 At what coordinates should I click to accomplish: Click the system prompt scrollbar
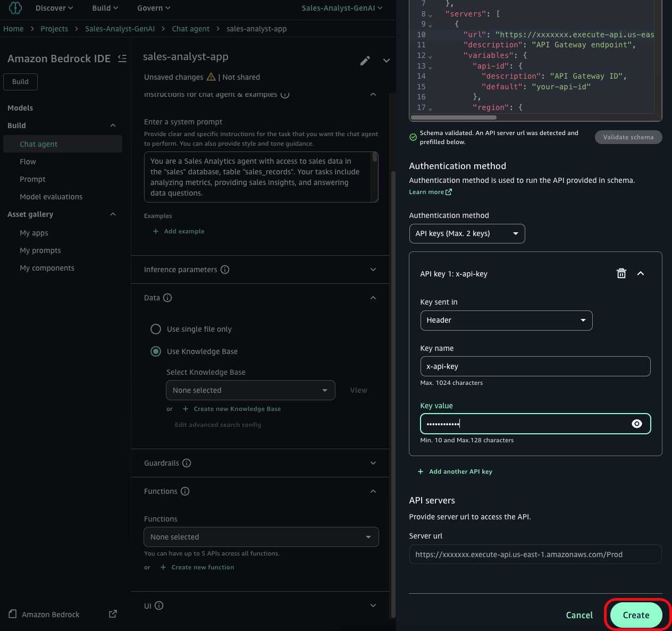(375, 157)
